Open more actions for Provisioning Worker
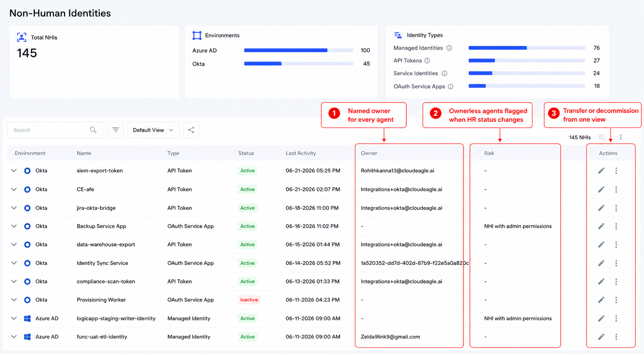 (x=616, y=300)
